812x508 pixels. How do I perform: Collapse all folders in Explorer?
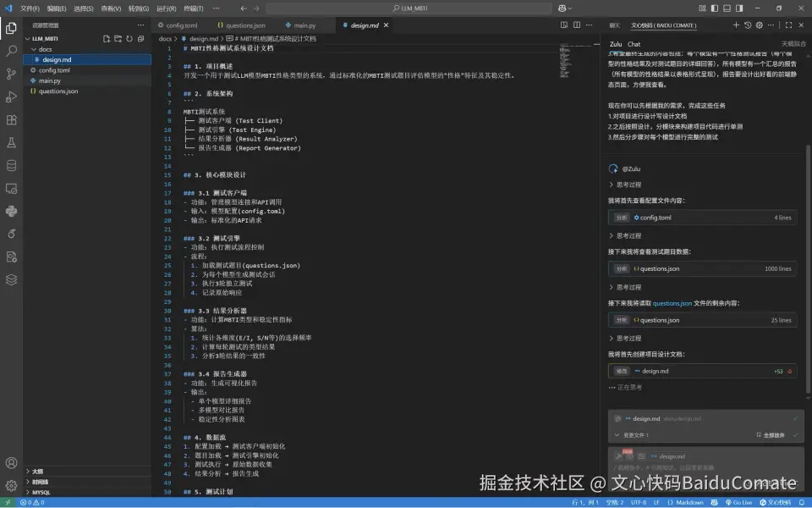click(x=140, y=39)
